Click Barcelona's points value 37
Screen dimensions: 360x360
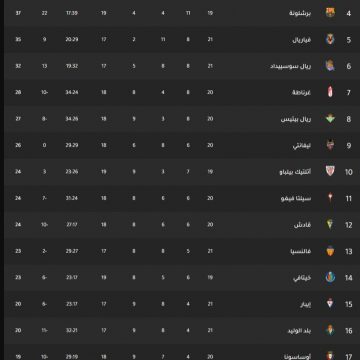tap(18, 13)
